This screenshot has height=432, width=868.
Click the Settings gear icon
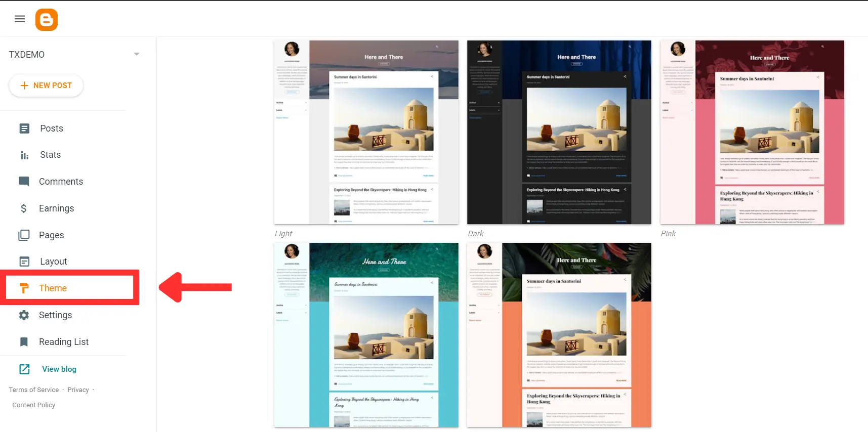point(24,315)
